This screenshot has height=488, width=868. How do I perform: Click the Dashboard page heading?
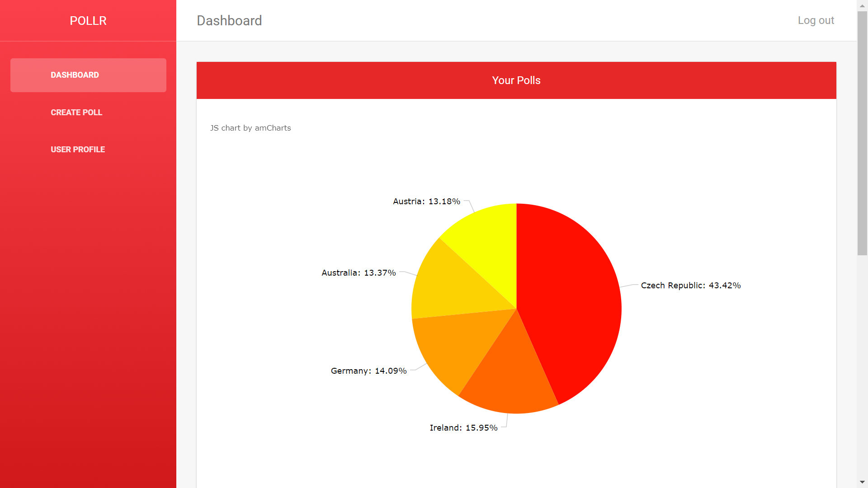[x=229, y=21]
